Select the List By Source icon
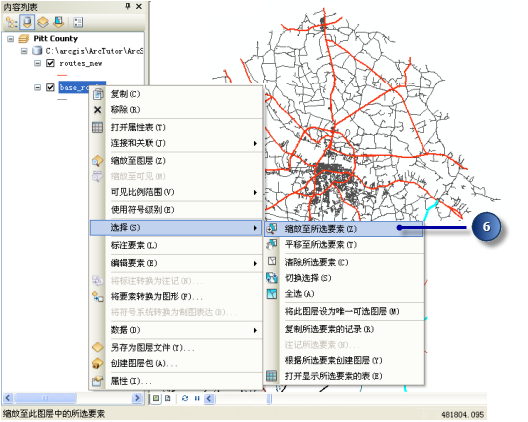This screenshot has width=528, height=422. click(x=27, y=22)
